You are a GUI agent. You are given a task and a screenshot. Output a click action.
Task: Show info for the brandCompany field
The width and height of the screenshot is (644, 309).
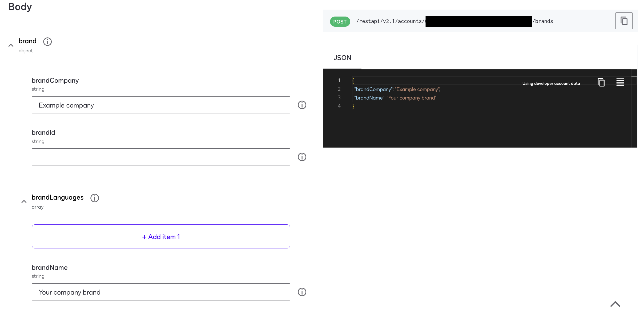coord(302,105)
